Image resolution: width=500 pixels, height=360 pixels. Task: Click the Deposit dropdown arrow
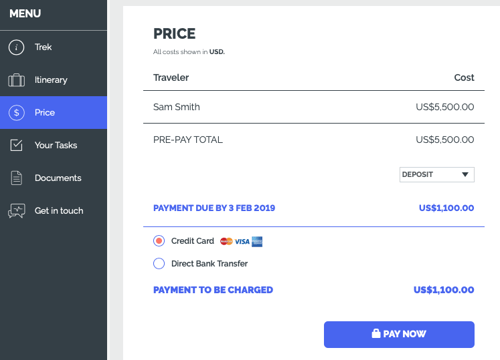465,174
